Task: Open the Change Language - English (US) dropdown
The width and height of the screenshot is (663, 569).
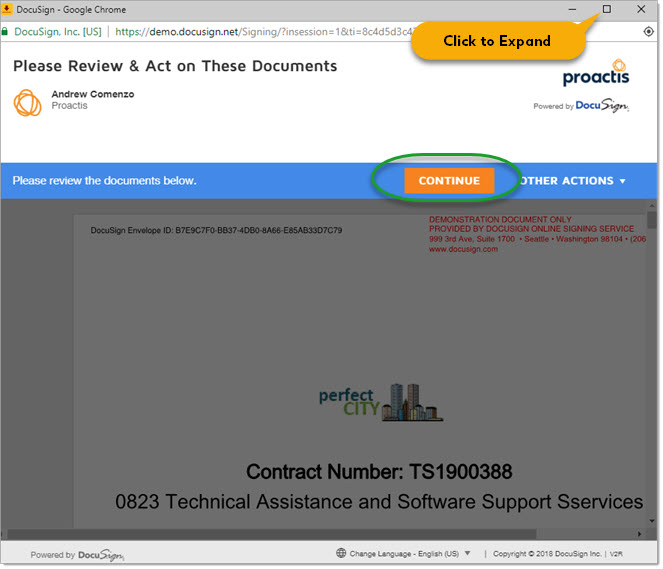Action: 409,553
